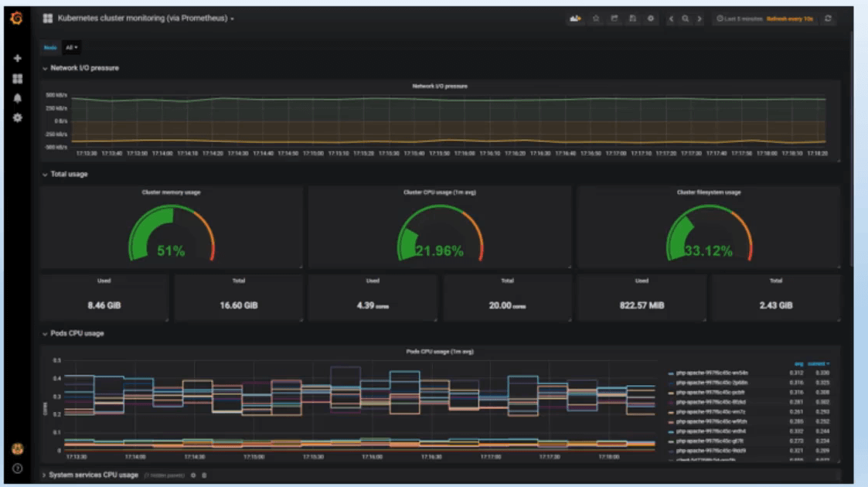The image size is (868, 487).
Task: Open Pods CPU usage (1m avg) panel menu
Action: click(x=440, y=352)
